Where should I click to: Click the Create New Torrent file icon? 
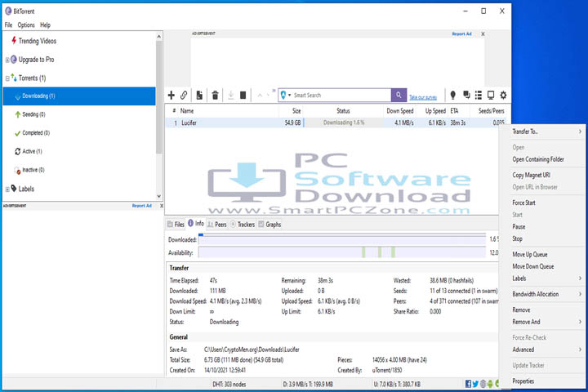[x=199, y=96]
